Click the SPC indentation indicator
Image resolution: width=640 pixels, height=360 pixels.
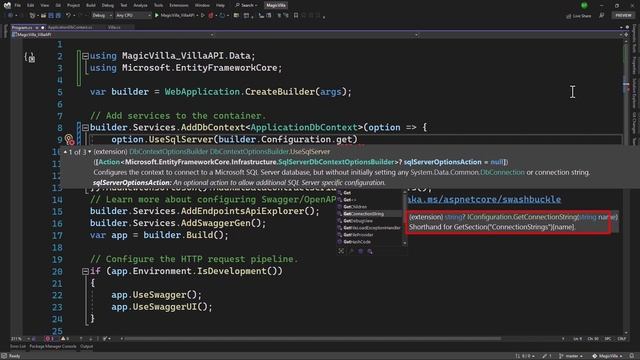tap(607, 339)
